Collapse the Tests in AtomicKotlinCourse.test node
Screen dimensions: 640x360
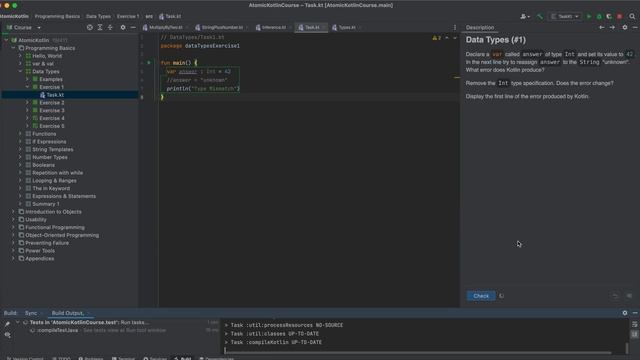click(x=17, y=322)
